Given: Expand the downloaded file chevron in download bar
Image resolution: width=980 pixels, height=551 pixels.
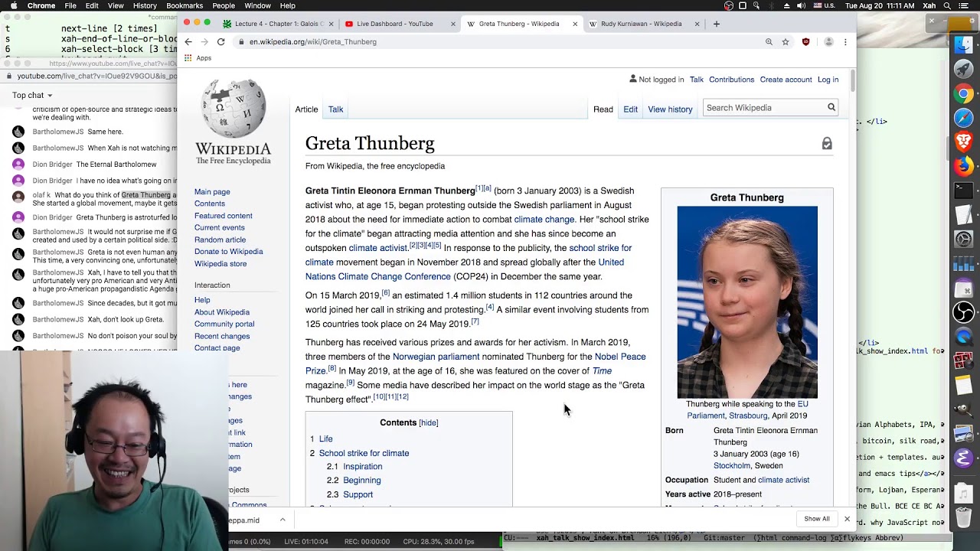Looking at the screenshot, I should 283,520.
